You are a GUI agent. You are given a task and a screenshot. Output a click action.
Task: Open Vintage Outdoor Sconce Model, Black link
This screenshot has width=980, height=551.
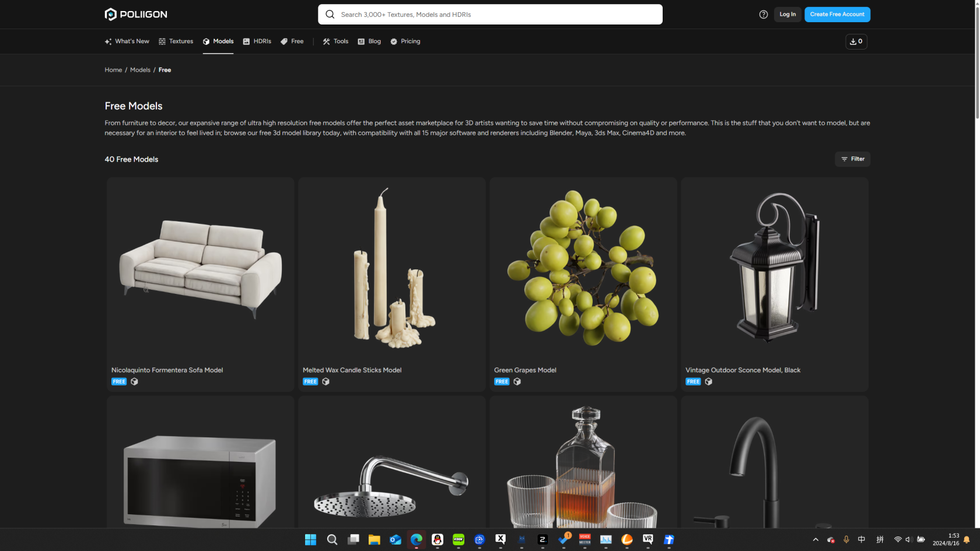tap(743, 370)
